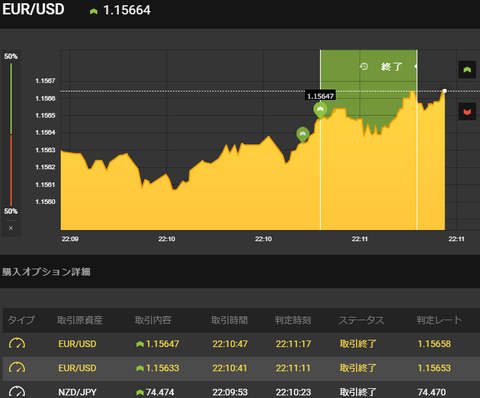Click the gauge icon in the first EUR/USD row
Screen dimensions: 480x398
point(17,343)
